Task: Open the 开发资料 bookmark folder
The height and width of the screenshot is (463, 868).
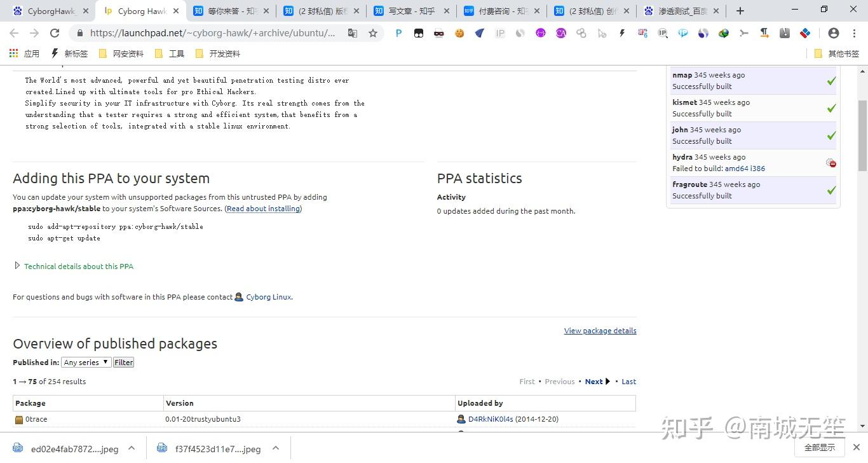Action: coord(218,54)
